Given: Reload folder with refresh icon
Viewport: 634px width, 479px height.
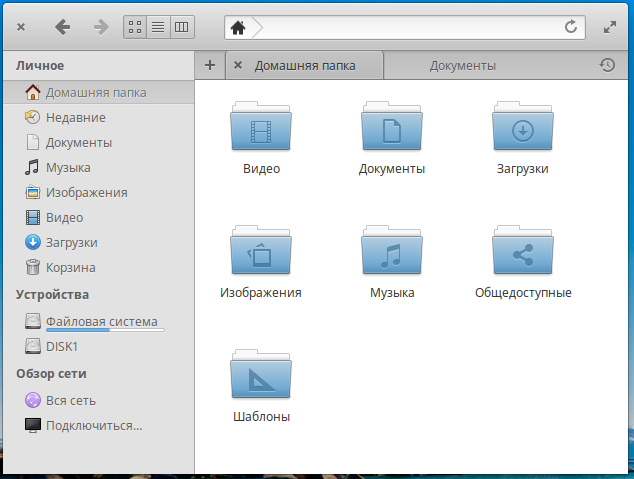Looking at the screenshot, I should tap(571, 27).
